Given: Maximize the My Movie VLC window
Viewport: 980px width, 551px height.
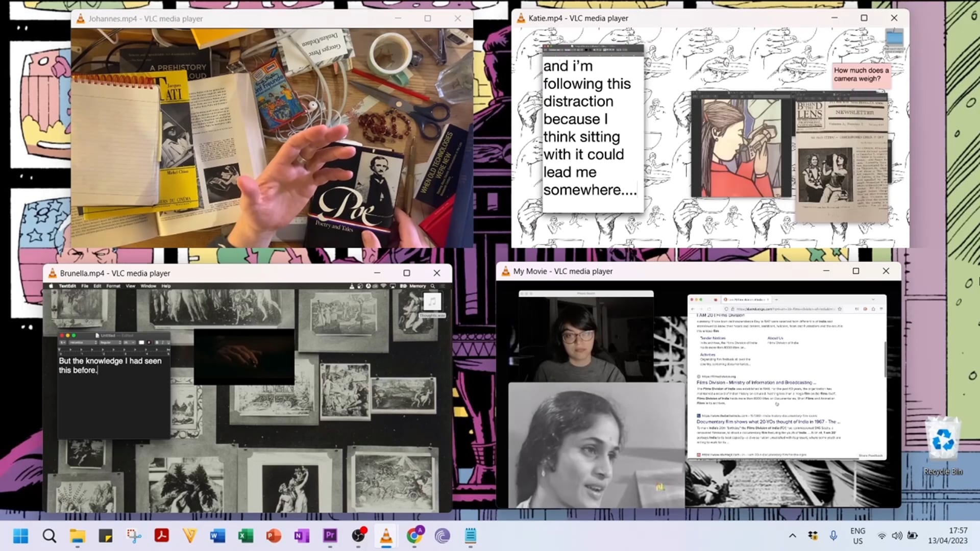Looking at the screenshot, I should click(856, 271).
